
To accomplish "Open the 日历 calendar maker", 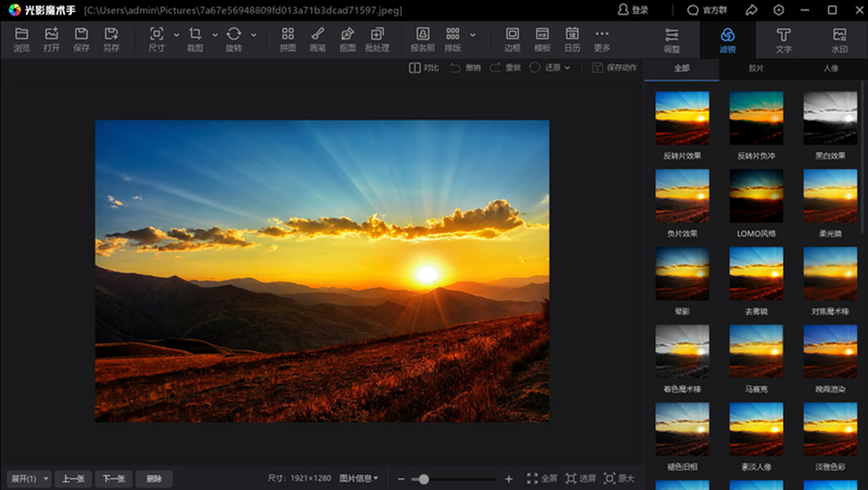I will point(572,38).
